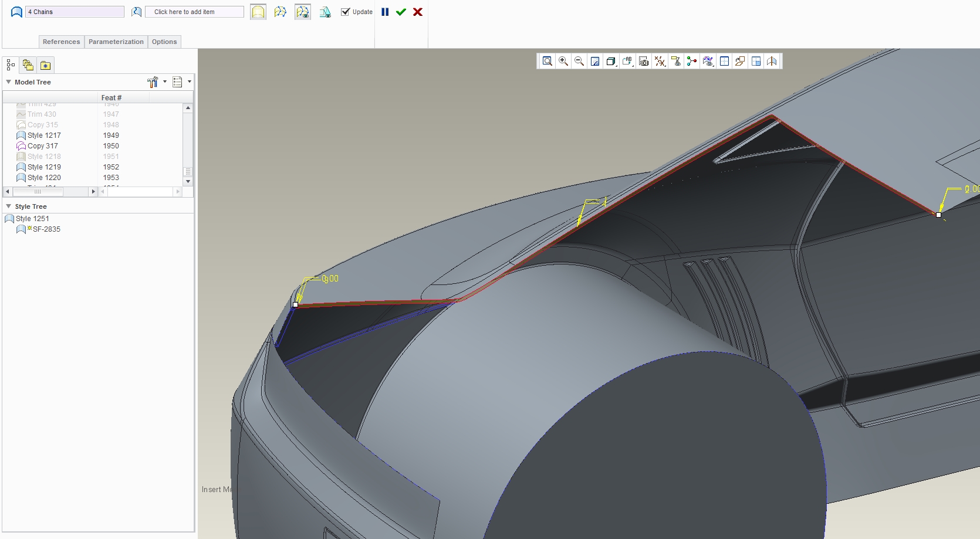Select Copy 315 in the Model Tree
This screenshot has width=980, height=539.
(43, 125)
